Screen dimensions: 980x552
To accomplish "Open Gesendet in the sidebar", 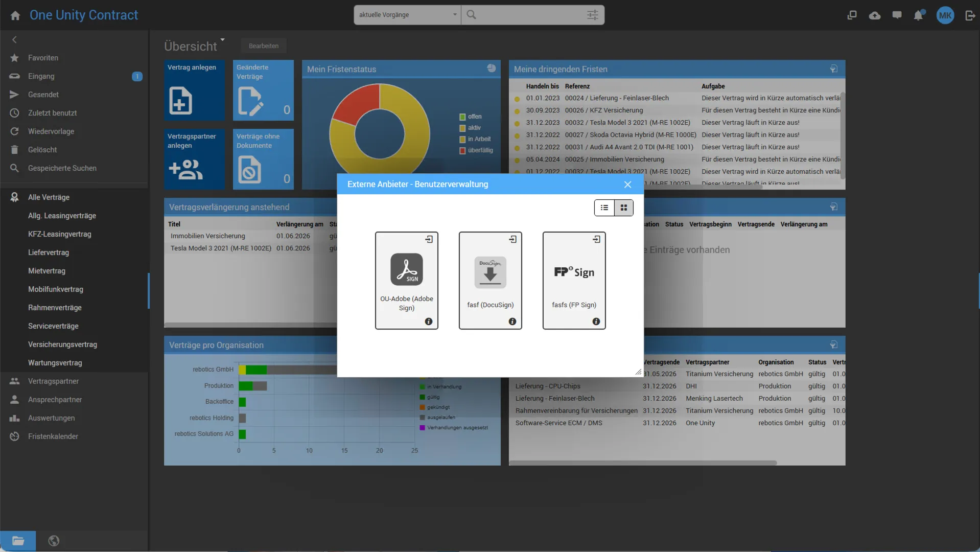I will click(74, 95).
